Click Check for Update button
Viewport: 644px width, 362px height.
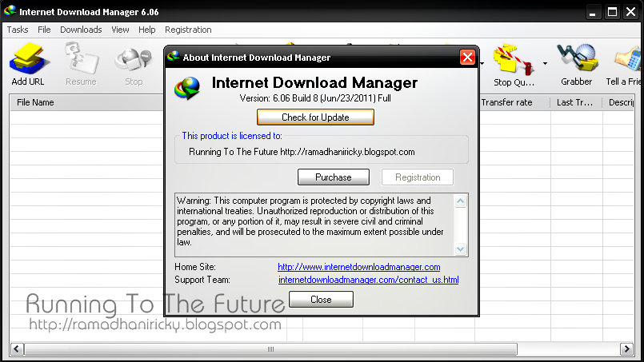click(315, 117)
